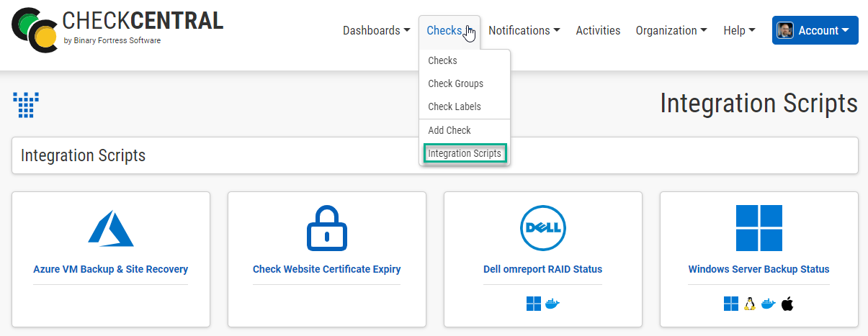Open Azure VM Backup & Site Recovery link
868x336 pixels.
pyautogui.click(x=111, y=269)
